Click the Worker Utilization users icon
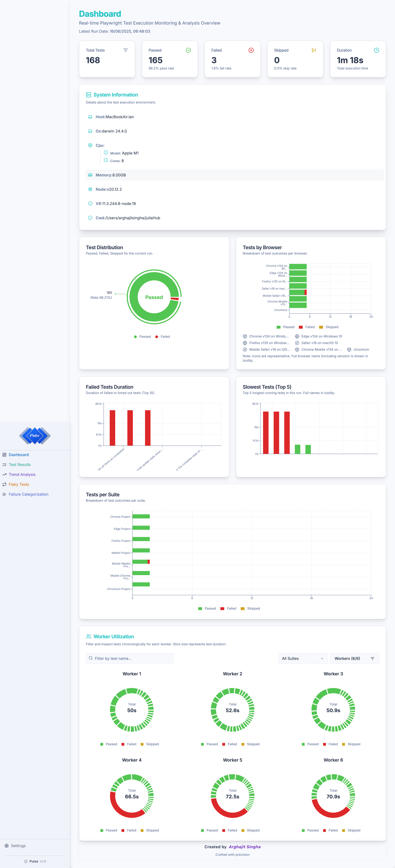The image size is (395, 868). (x=88, y=636)
